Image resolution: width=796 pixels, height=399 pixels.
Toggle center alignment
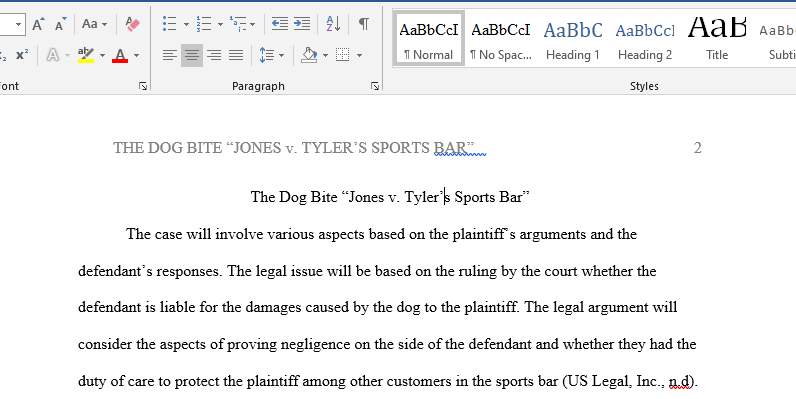192,55
